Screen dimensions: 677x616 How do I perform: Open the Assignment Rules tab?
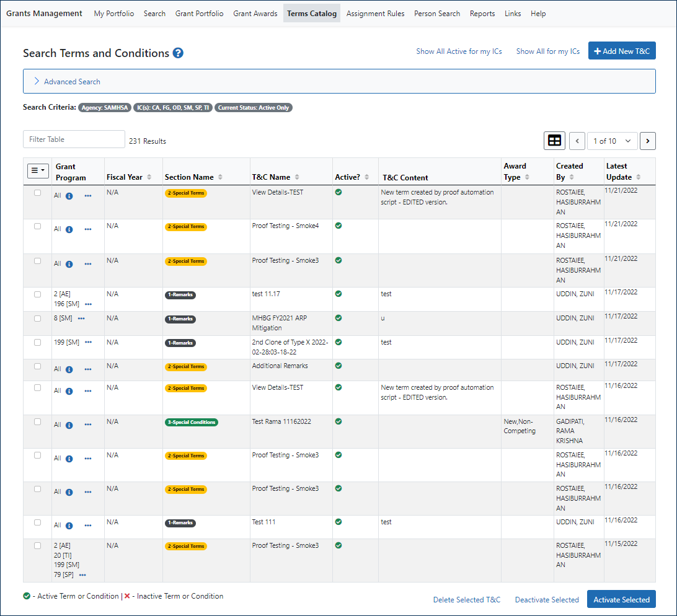click(x=375, y=14)
